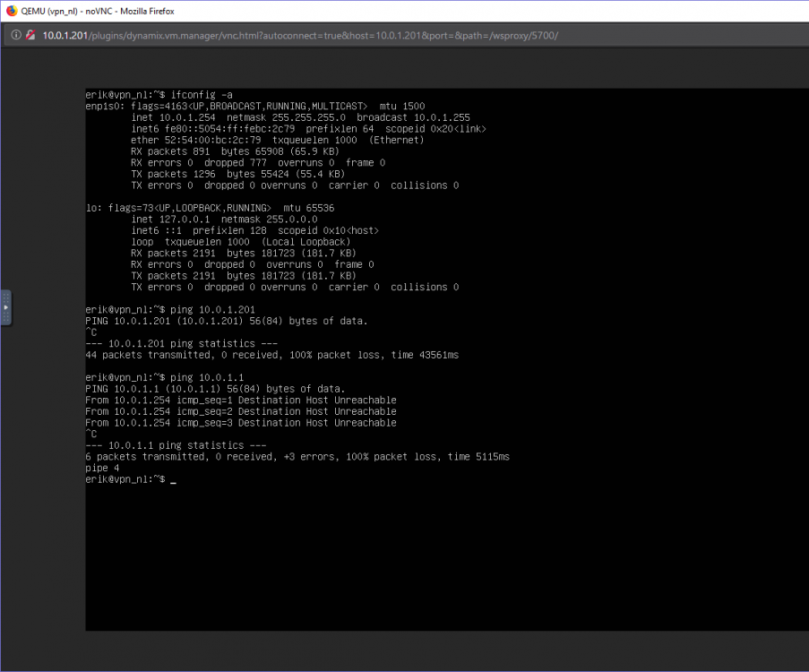The image size is (809, 672).
Task: Open site information icon in address bar
Action: (16, 35)
